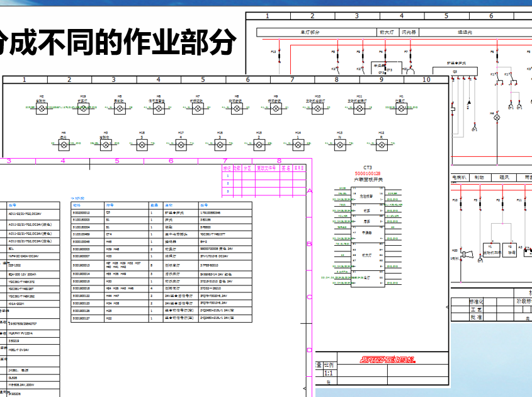
Task: Click zone letter B on magenta border
Action: [309, 244]
